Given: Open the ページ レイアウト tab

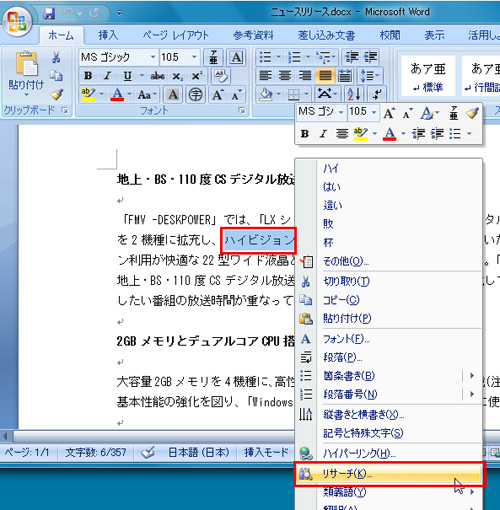Looking at the screenshot, I should (x=175, y=35).
